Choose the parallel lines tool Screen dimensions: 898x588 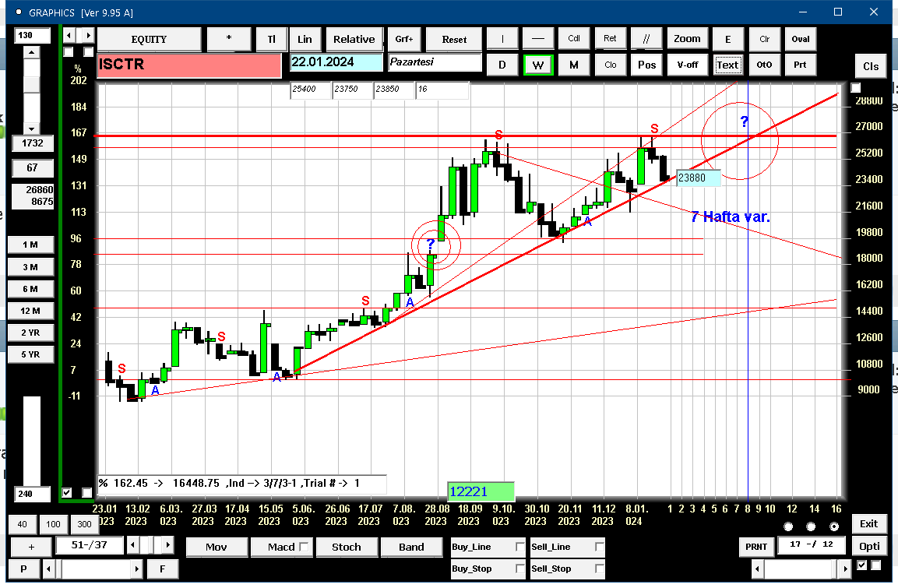pyautogui.click(x=646, y=39)
